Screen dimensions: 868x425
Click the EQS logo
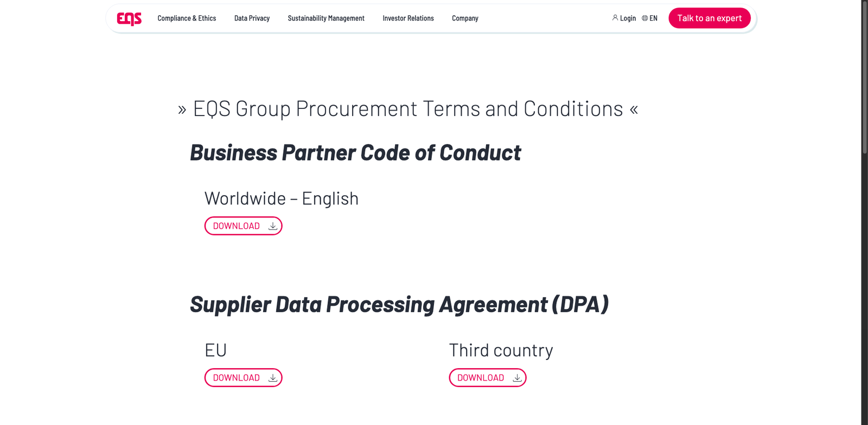[129, 18]
